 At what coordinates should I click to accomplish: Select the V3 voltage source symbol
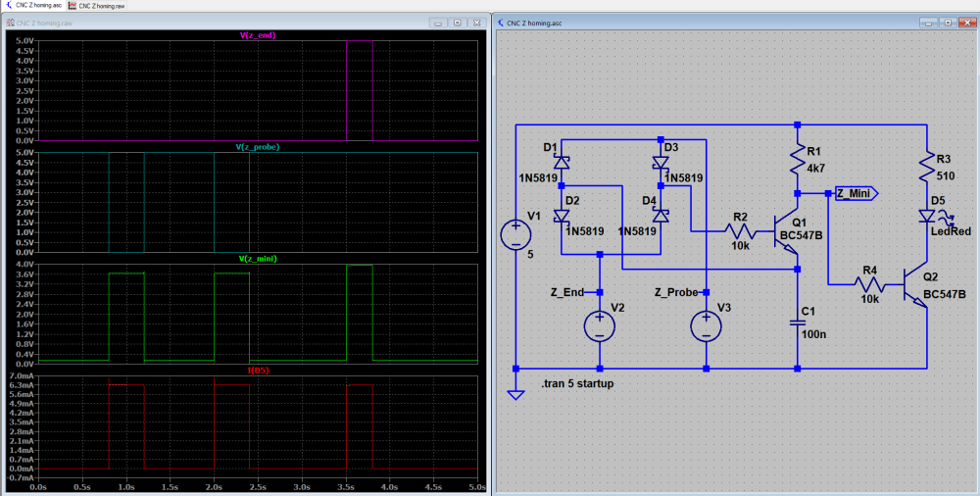pos(706,326)
